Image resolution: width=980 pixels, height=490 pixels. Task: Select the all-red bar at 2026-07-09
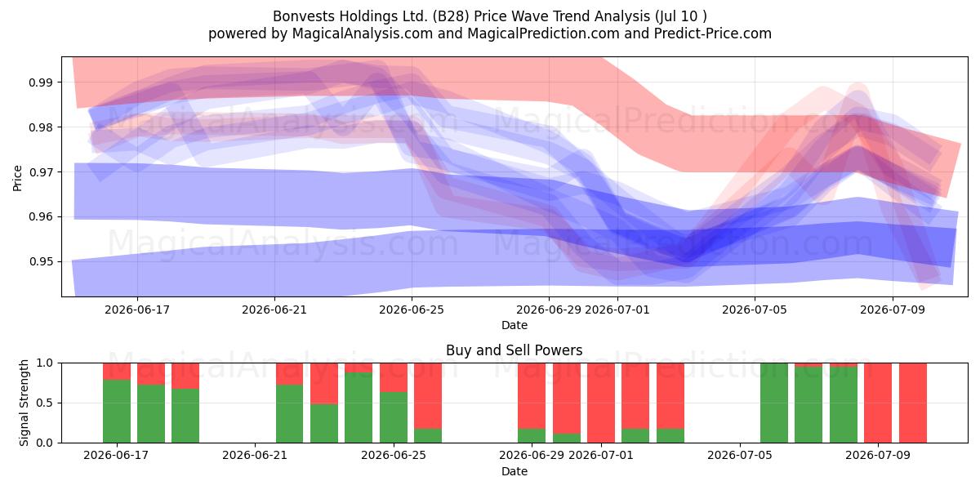pos(878,403)
